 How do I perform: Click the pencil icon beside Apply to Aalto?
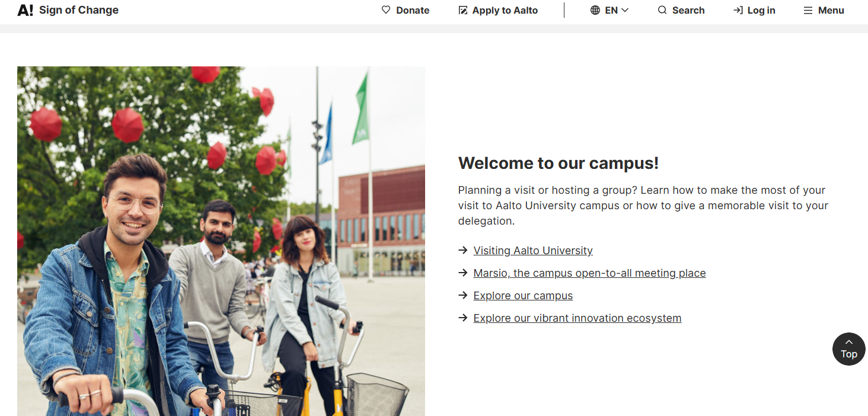[463, 10]
